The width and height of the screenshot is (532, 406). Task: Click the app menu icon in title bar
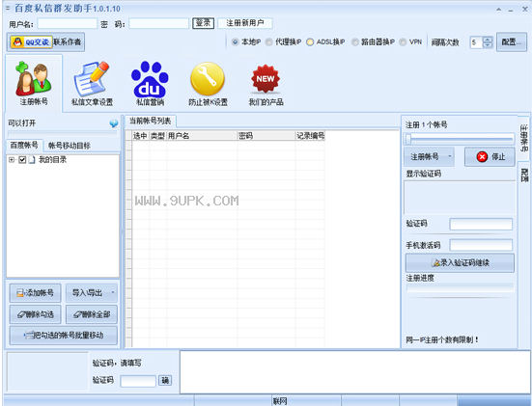point(8,8)
